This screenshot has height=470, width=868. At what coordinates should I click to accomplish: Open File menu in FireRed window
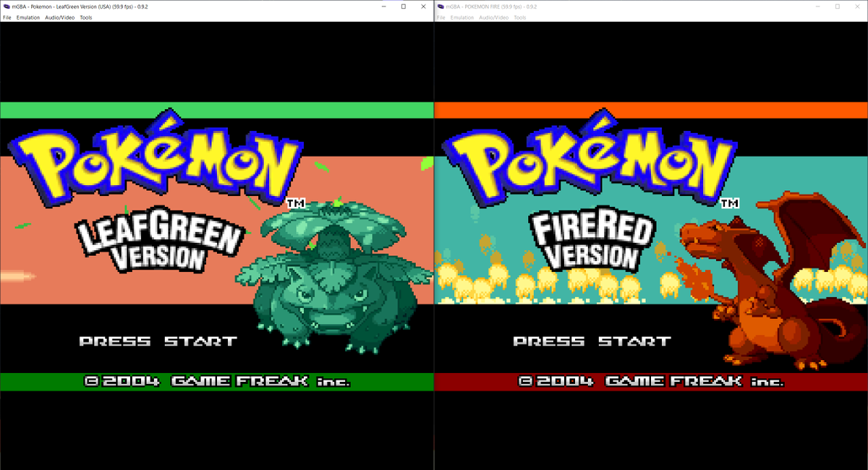click(441, 17)
